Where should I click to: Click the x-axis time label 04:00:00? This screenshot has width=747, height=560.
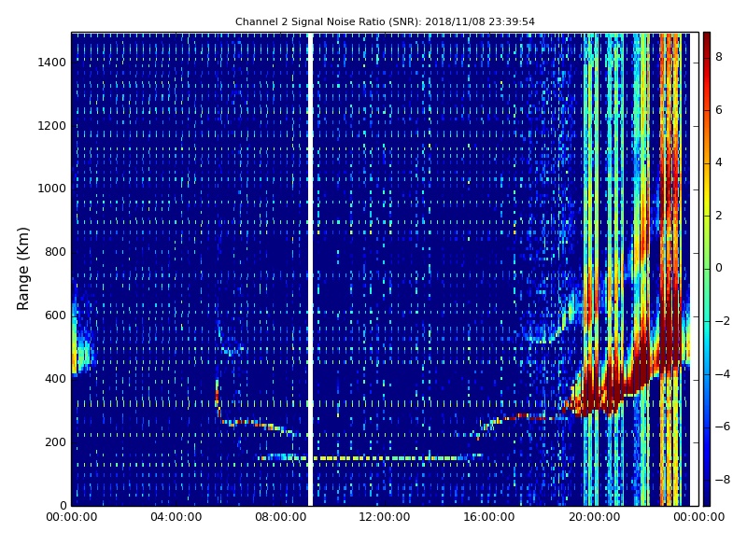pos(176,517)
